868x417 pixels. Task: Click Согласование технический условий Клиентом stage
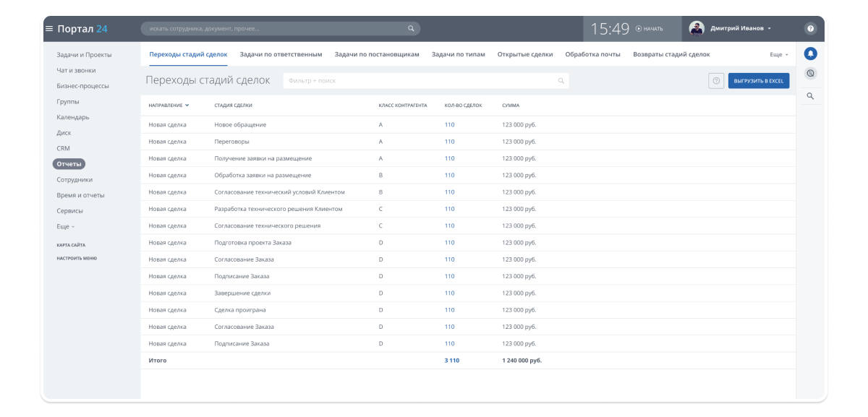[x=280, y=192]
